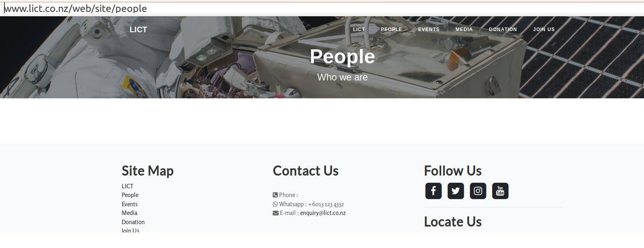Select DONATION in the top navigation

503,29
